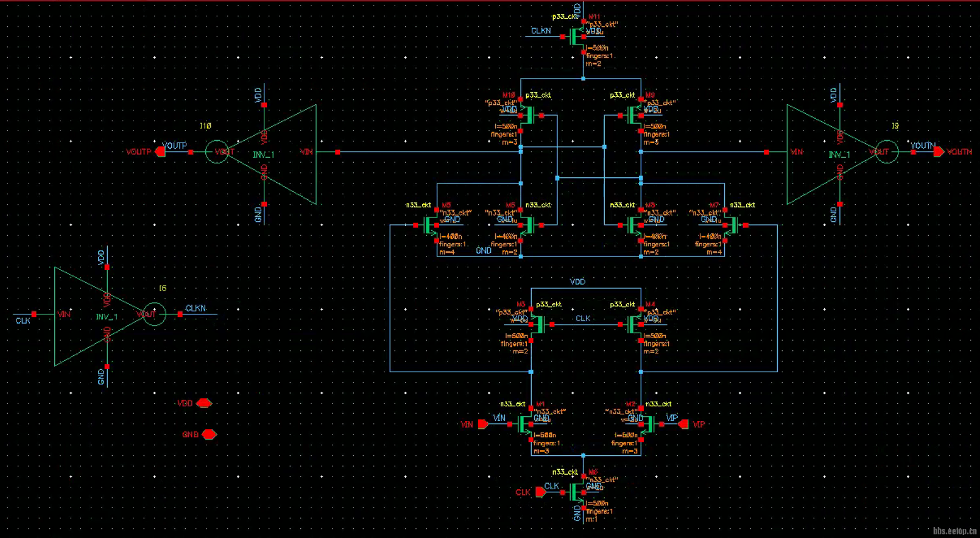The image size is (980, 538).
Task: Click the M8 NMOS transistor symbol
Action: pyautogui.click(x=633, y=225)
